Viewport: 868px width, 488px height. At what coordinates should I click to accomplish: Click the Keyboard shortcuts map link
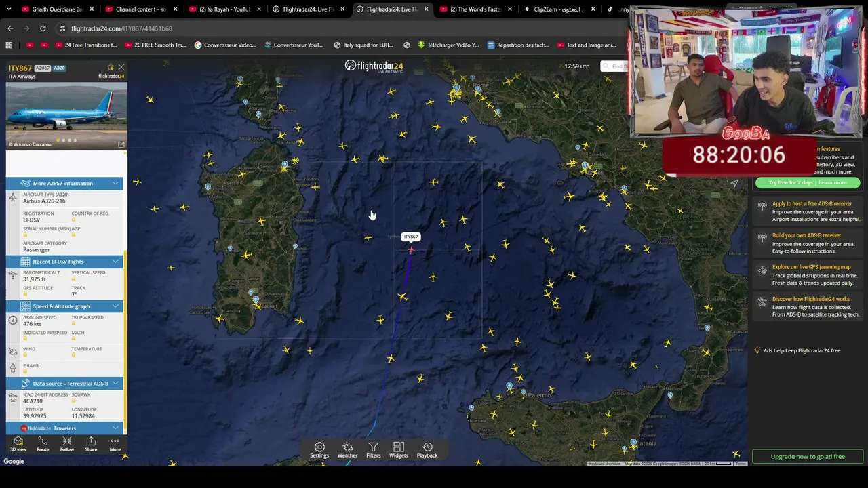605,464
